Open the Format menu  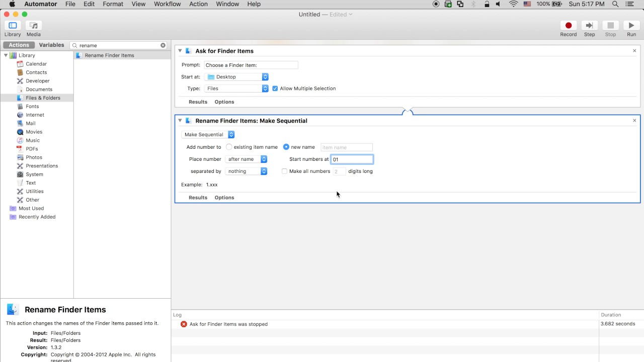pyautogui.click(x=113, y=4)
